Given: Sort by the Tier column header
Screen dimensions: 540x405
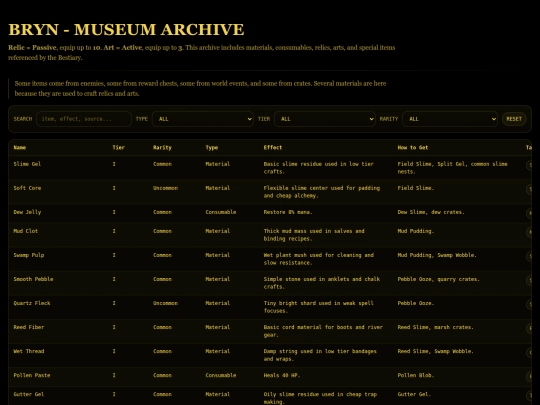Looking at the screenshot, I should point(118,147).
